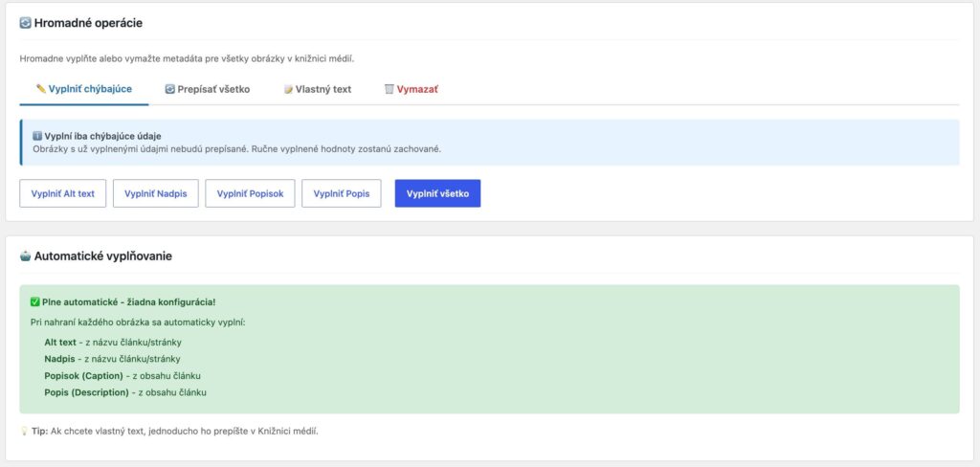980x467 pixels.
Task: Click 'Plne automatické - žiadna konfigurácia!' text
Action: click(x=129, y=302)
